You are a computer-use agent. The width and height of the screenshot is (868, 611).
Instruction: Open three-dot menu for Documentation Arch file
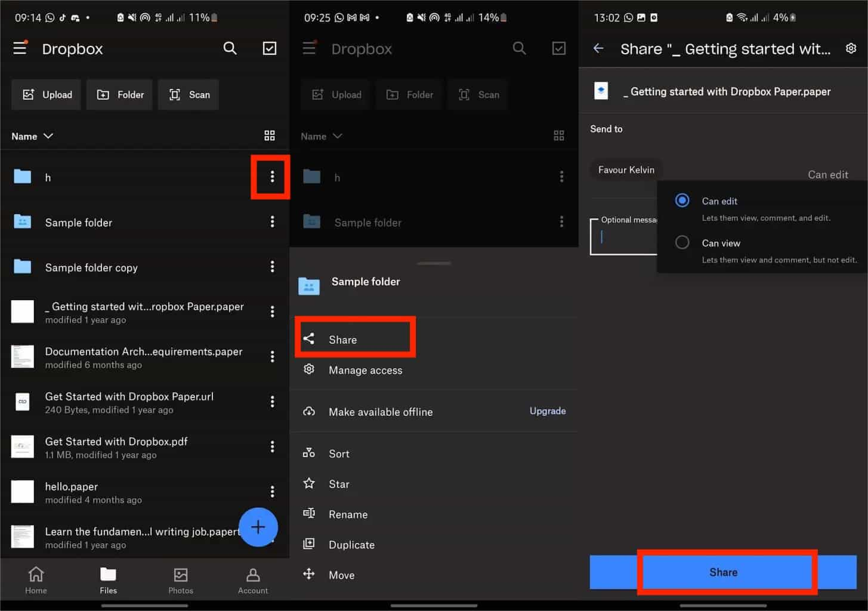[272, 356]
